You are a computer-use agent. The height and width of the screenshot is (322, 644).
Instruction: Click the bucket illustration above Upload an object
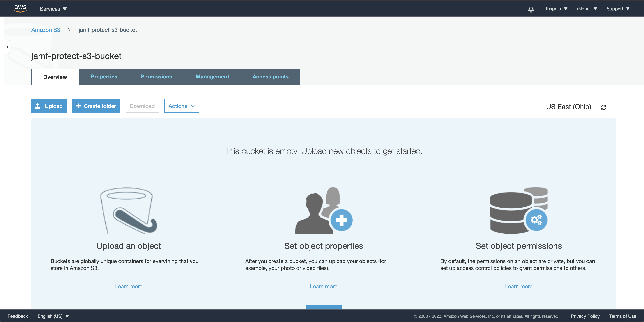tap(129, 210)
